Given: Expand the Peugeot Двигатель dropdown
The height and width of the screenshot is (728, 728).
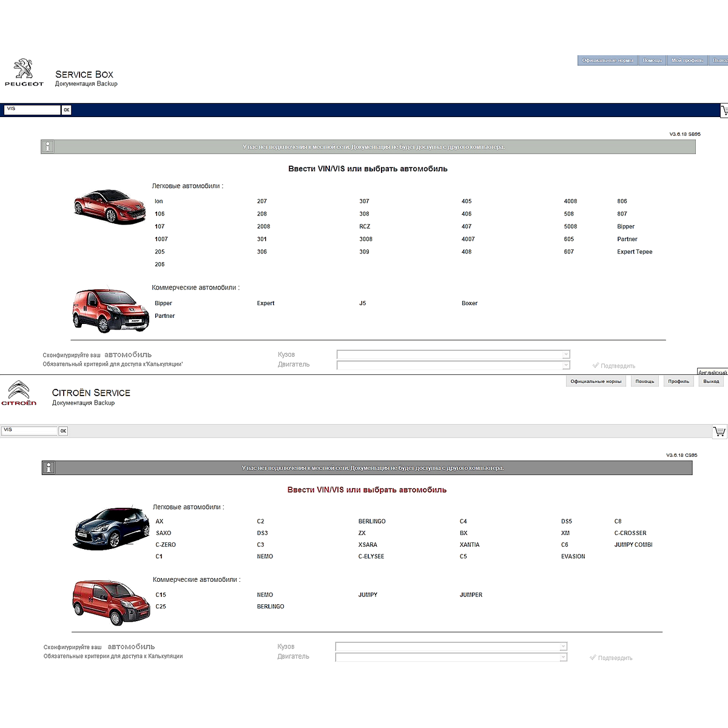Looking at the screenshot, I should click(565, 365).
